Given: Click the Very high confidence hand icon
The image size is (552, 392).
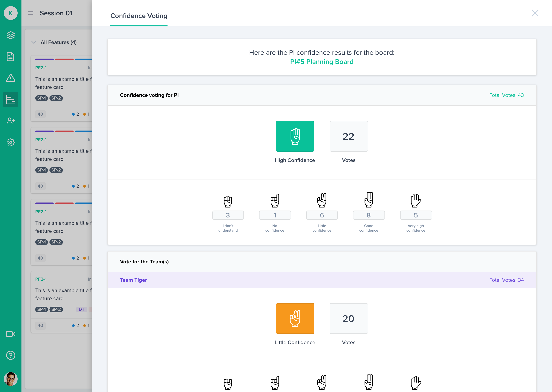Looking at the screenshot, I should 416,200.
